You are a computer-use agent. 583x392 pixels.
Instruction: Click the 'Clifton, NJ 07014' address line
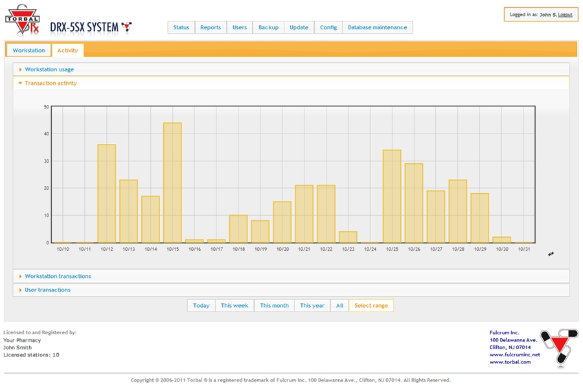[510, 347]
